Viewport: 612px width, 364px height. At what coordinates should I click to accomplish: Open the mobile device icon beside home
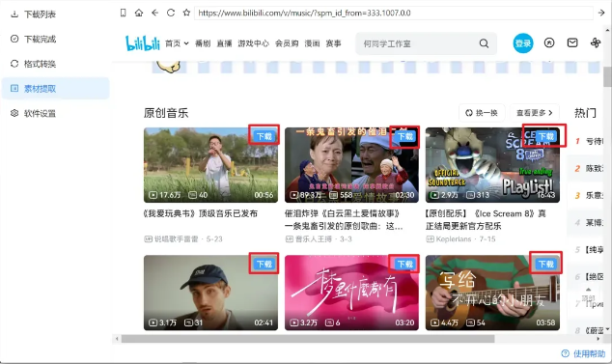[x=123, y=13]
